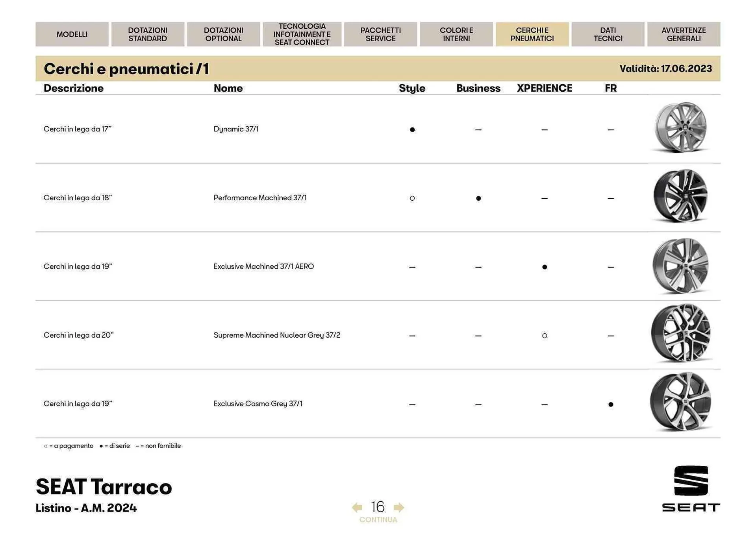Click the CONTINUA link

(378, 520)
